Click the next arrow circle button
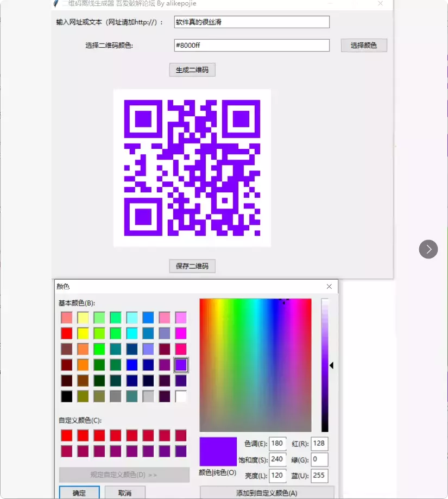 pyautogui.click(x=428, y=249)
